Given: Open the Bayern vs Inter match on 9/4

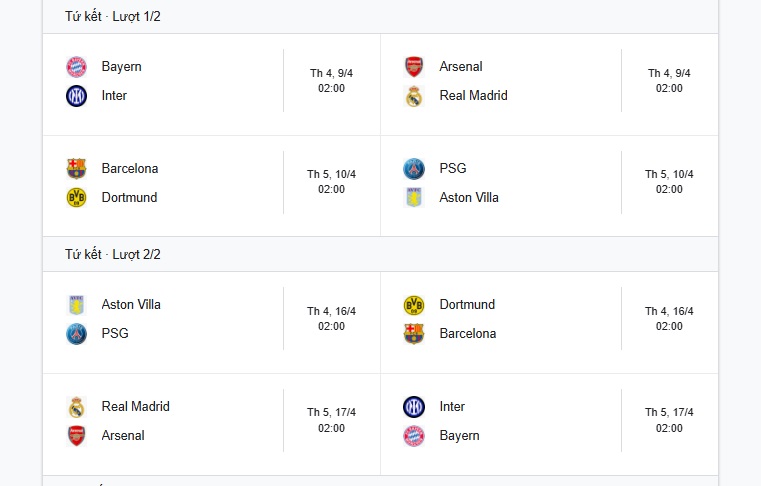Looking at the screenshot, I should point(212,84).
